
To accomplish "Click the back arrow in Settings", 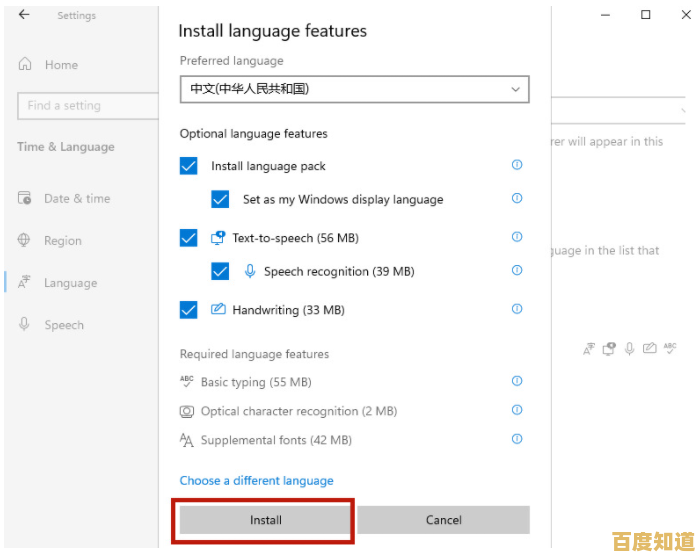I will [x=24, y=15].
